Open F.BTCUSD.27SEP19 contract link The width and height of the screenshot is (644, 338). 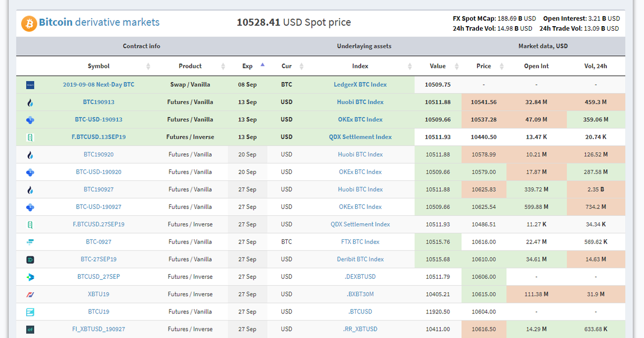click(x=99, y=224)
